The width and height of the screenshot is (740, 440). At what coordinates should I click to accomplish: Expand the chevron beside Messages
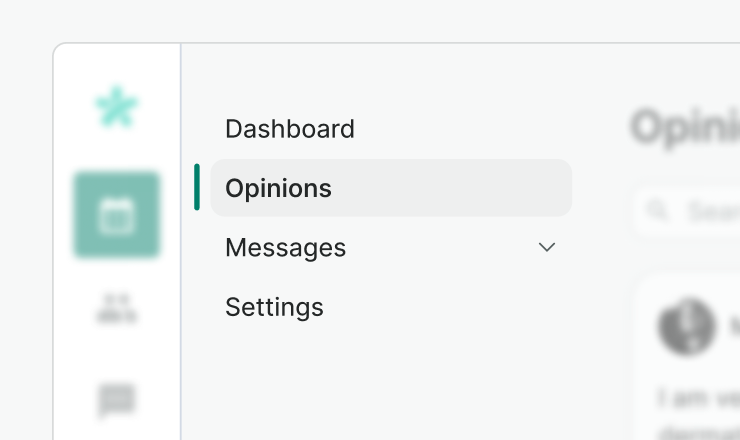[x=547, y=247]
